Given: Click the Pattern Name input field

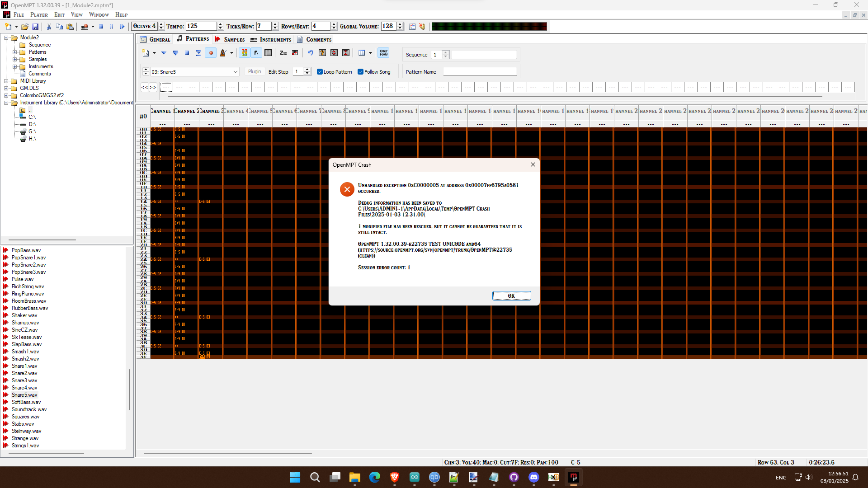Looking at the screenshot, I should click(x=480, y=72).
